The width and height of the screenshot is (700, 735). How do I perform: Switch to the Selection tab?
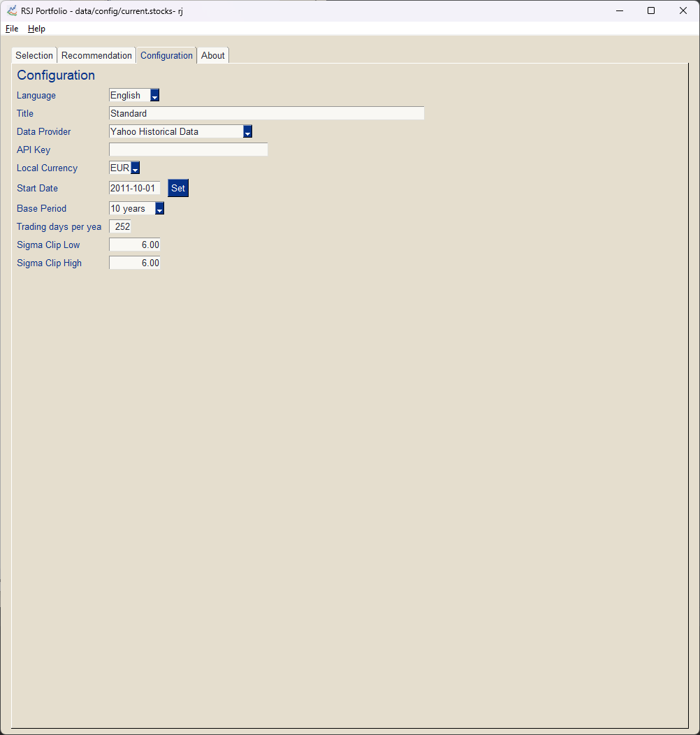point(34,55)
